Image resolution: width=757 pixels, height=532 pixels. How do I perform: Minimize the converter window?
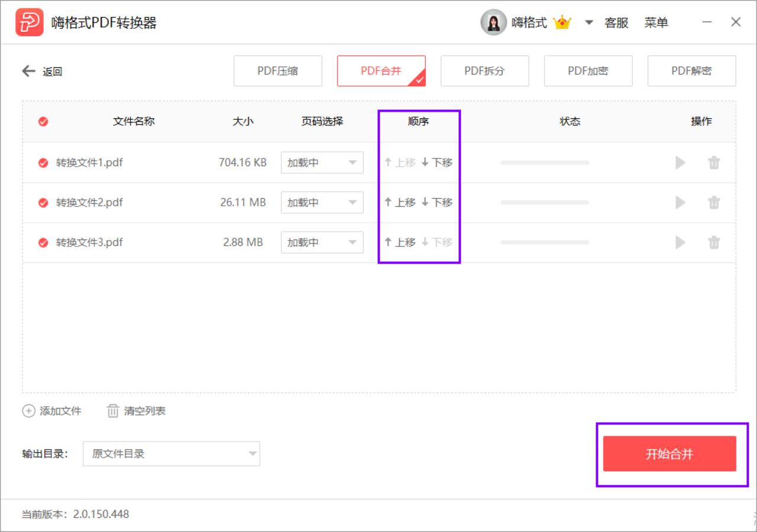(x=707, y=22)
